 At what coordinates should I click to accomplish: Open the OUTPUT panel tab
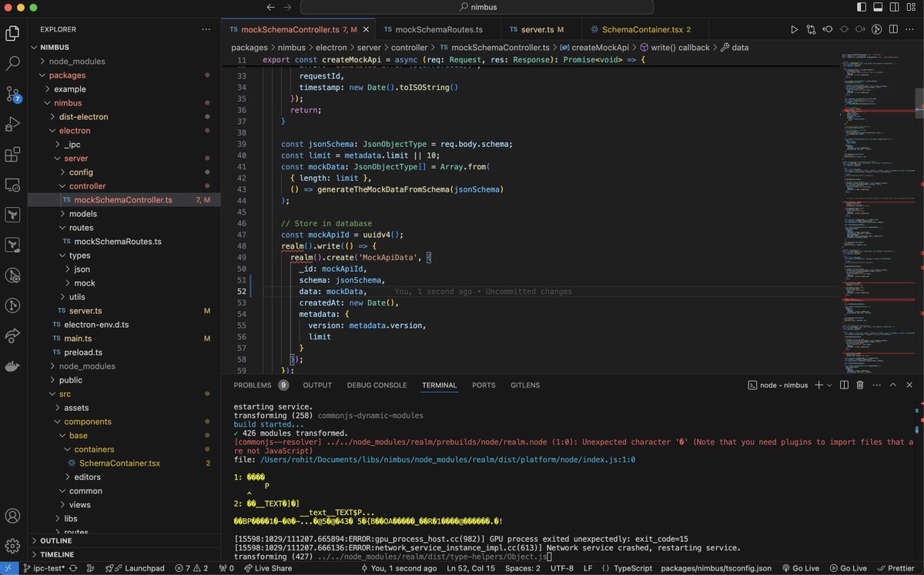coord(317,385)
